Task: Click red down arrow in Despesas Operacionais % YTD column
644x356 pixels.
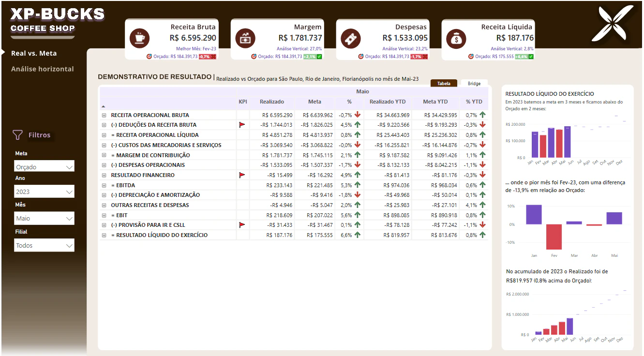Action: pyautogui.click(x=482, y=165)
